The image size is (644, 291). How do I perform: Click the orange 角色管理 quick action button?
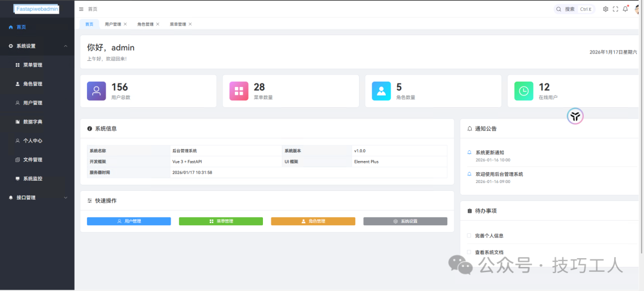(x=313, y=221)
